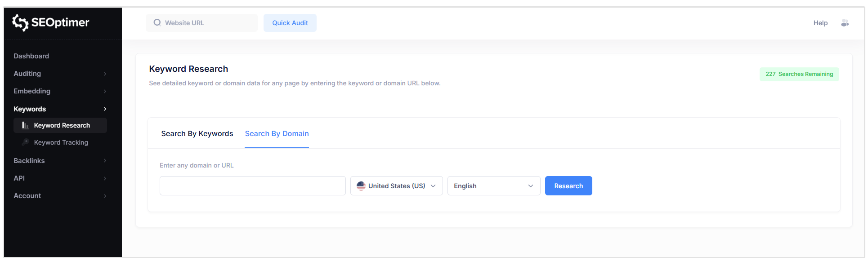Click inside the domain or URL input field
The height and width of the screenshot is (265, 868).
click(252, 185)
